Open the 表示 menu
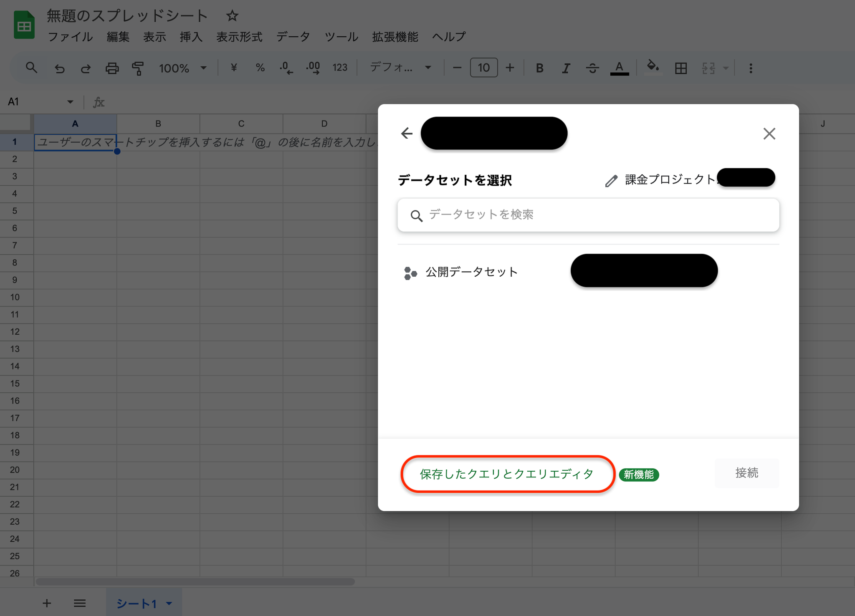855x616 pixels. point(154,37)
